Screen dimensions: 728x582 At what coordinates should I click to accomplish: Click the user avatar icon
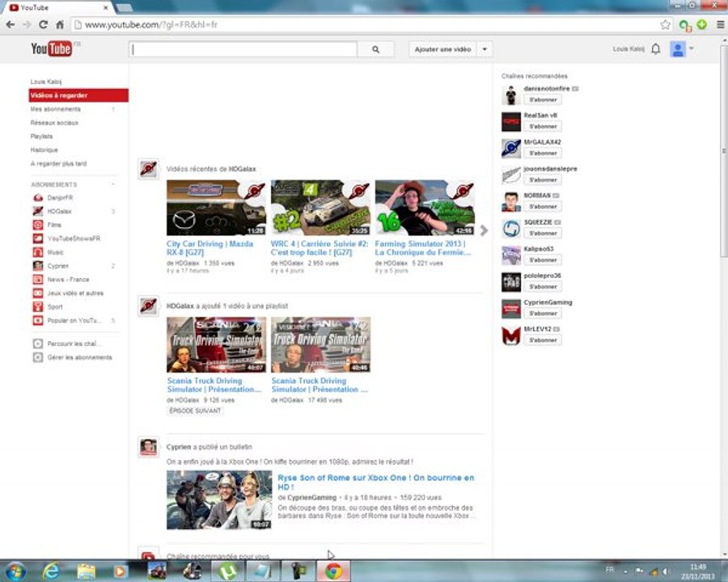[x=677, y=48]
